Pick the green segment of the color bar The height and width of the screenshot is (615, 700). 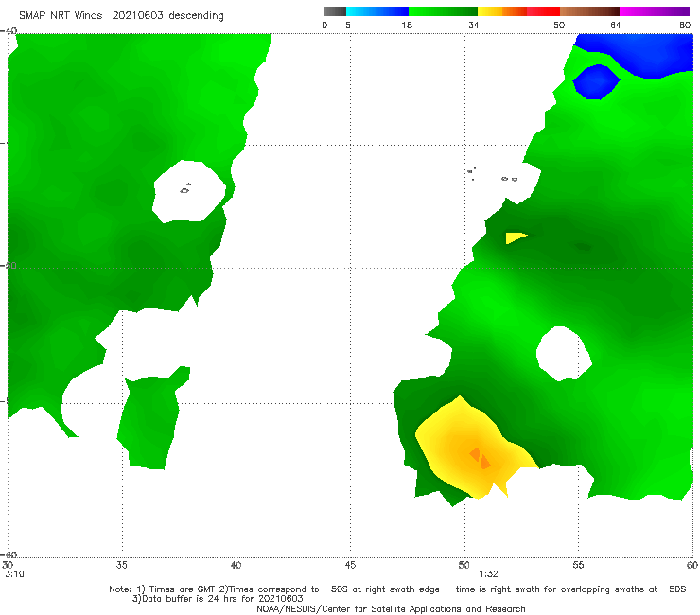pyautogui.click(x=443, y=11)
